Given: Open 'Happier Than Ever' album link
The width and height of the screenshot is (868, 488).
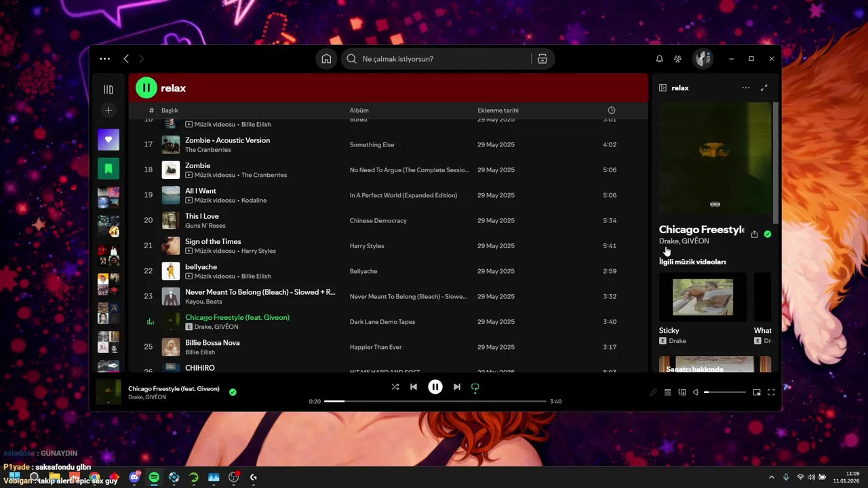Looking at the screenshot, I should (376, 347).
